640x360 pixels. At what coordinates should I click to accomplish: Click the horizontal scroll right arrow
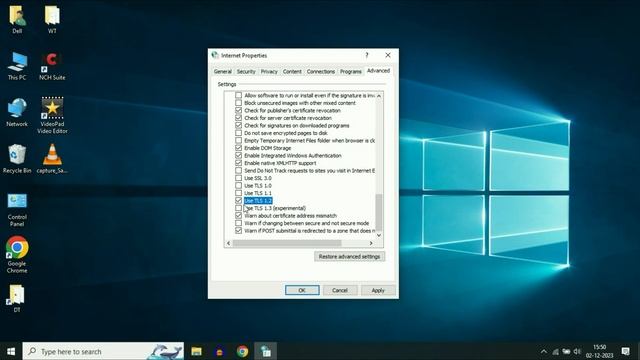[x=371, y=243]
